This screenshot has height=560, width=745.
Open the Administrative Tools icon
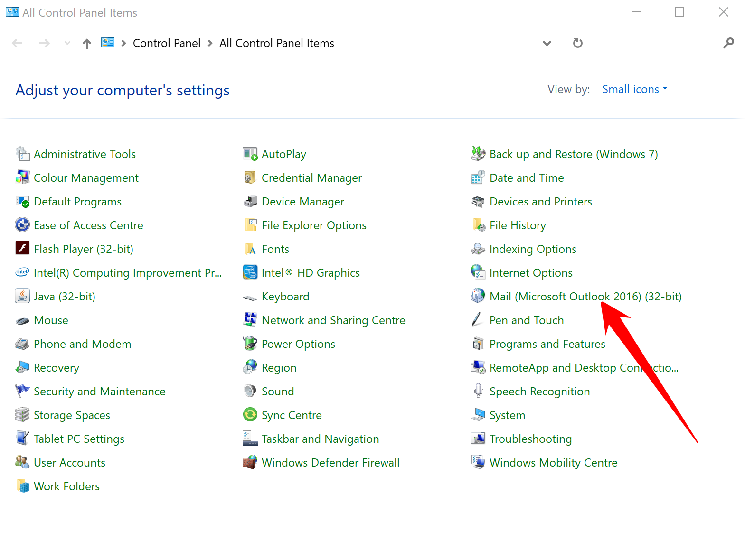tap(22, 154)
